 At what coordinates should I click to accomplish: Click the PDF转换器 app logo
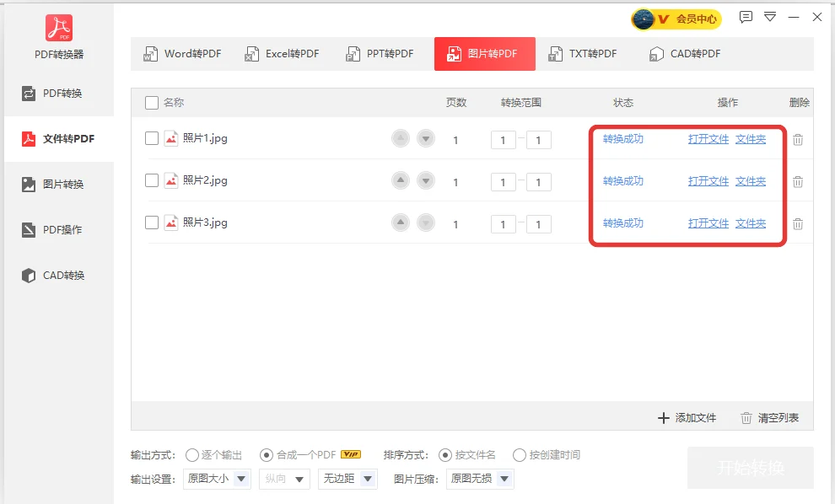pos(59,28)
